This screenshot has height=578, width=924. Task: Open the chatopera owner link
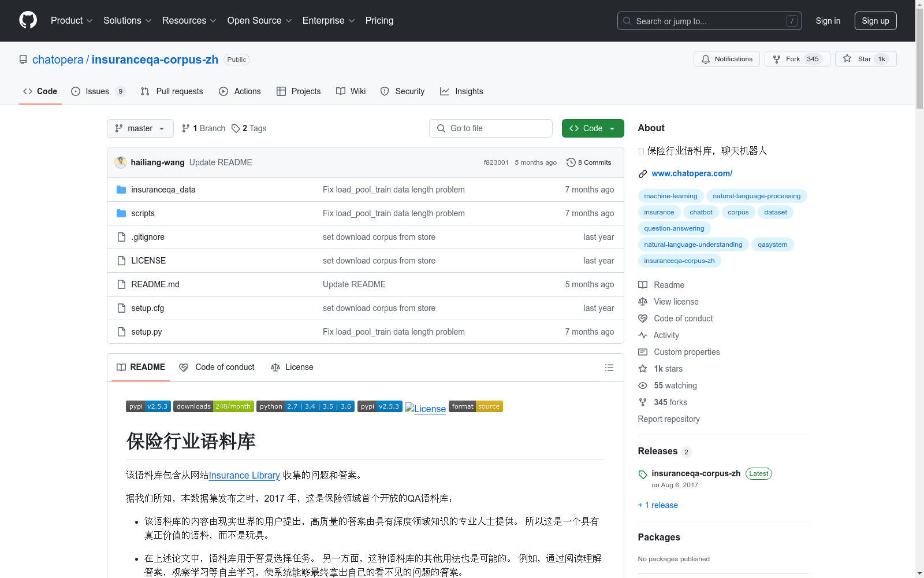pyautogui.click(x=58, y=60)
